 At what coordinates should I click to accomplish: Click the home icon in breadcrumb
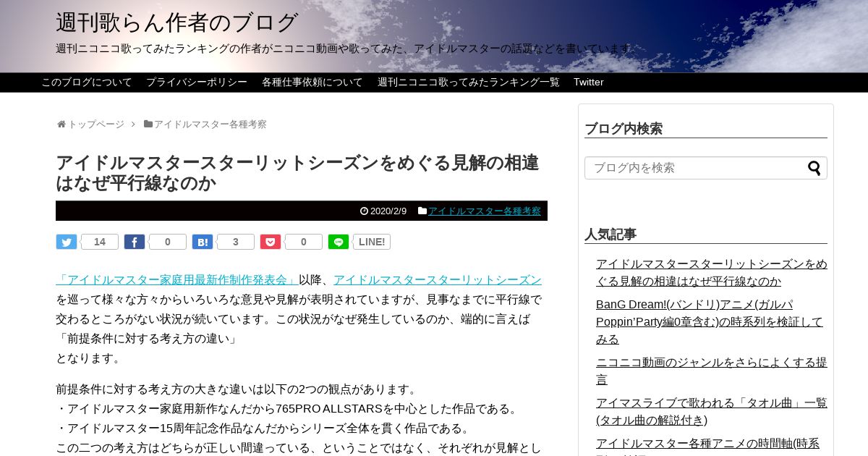click(x=61, y=124)
